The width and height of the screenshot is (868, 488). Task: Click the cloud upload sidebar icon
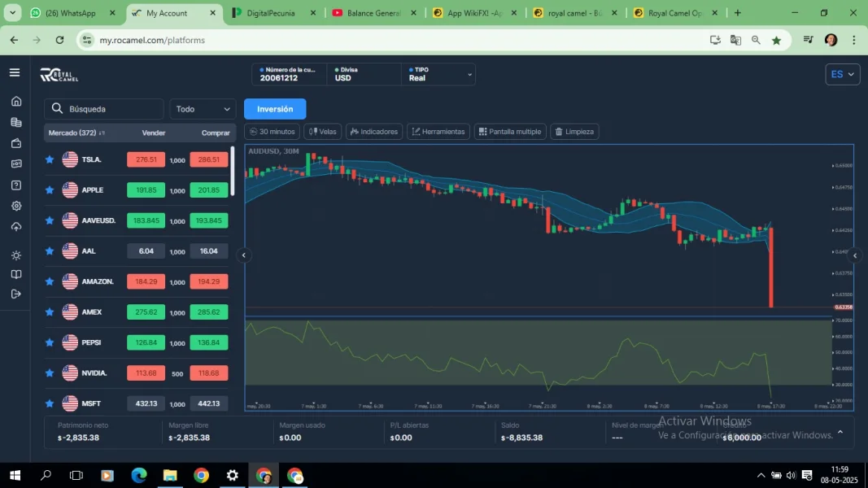16,227
